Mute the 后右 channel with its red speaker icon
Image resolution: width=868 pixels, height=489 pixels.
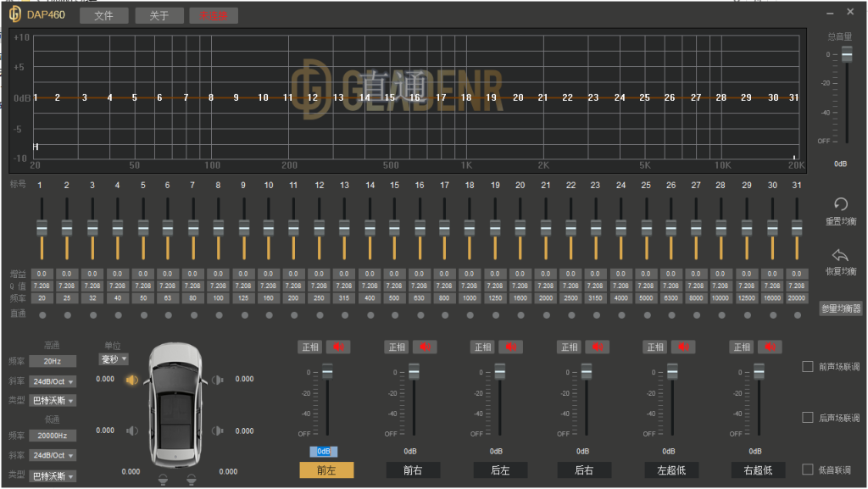[x=598, y=347]
